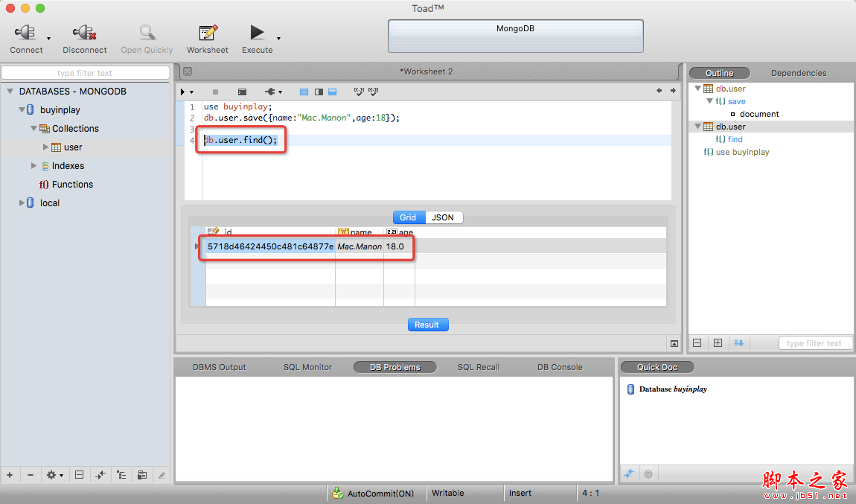The width and height of the screenshot is (856, 504).
Task: Navigate back with left arrow icon
Action: pyautogui.click(x=659, y=91)
